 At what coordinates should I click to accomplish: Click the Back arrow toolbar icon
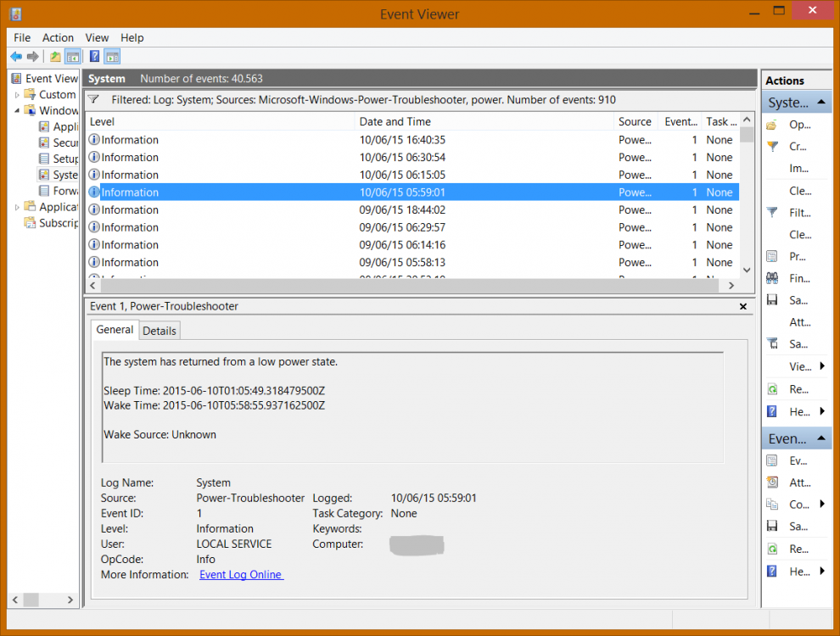pos(17,56)
